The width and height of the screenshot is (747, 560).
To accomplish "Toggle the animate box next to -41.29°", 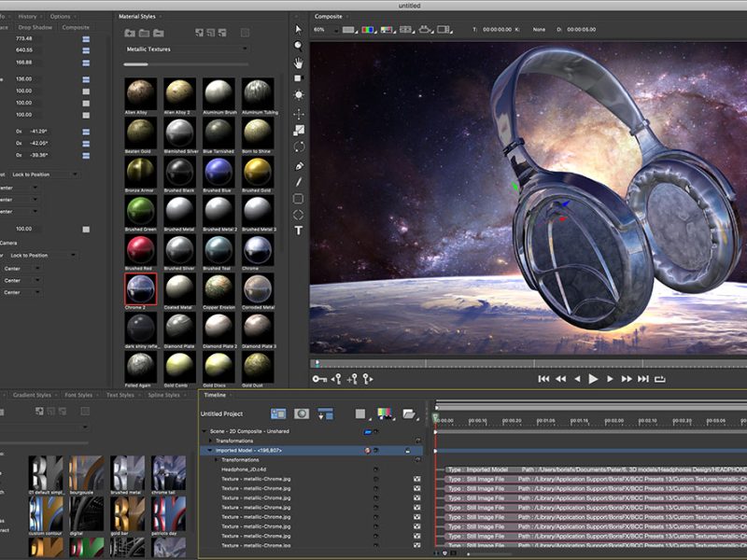I will tap(86, 132).
